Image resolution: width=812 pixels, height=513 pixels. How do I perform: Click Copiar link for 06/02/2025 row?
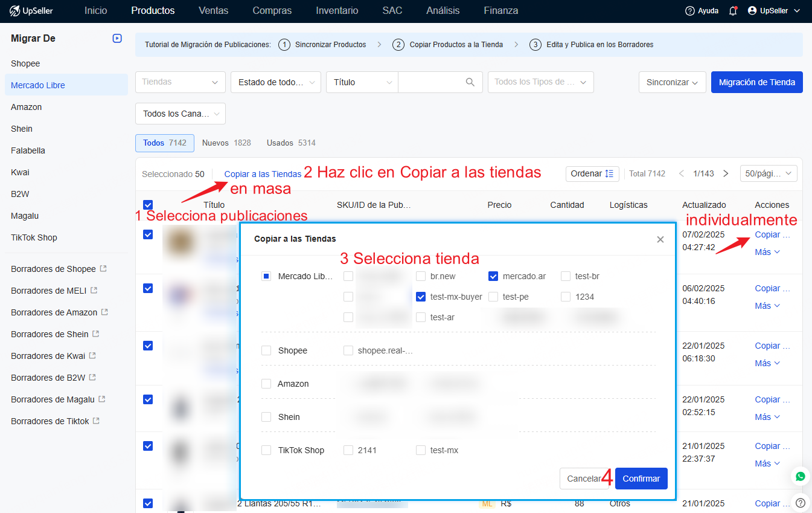click(x=772, y=288)
